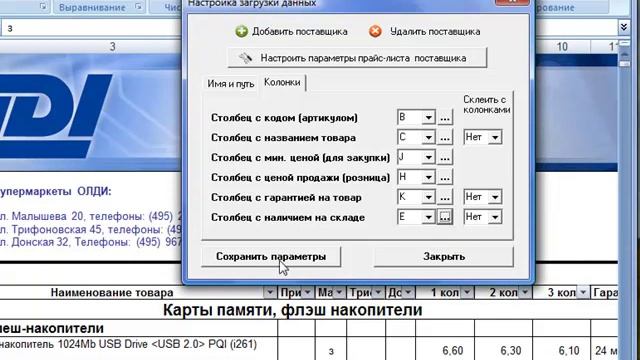Select spreadsheet column header 3

[112, 47]
